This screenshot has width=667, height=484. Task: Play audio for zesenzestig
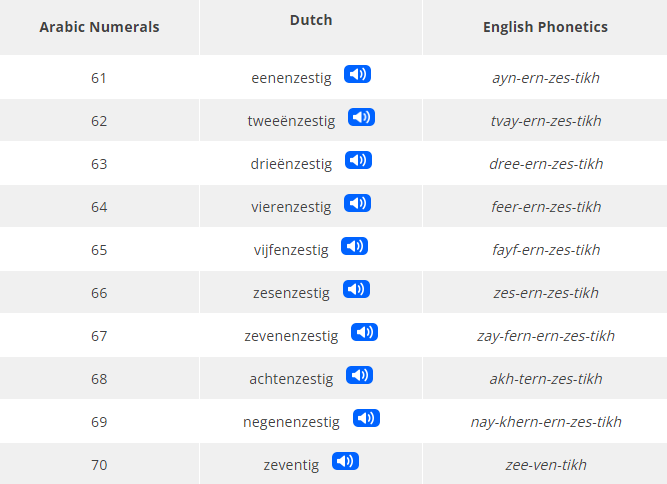pos(356,289)
